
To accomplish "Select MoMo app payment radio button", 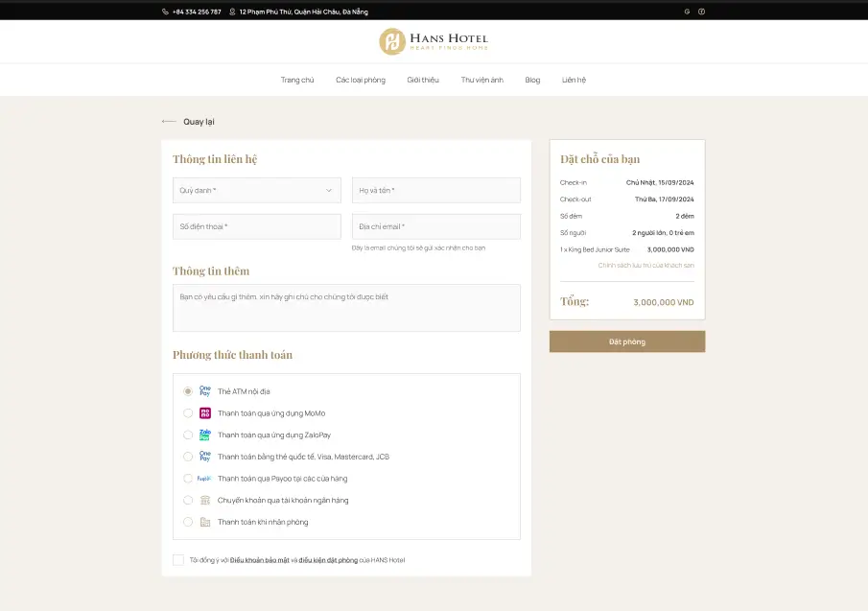I will coord(188,413).
